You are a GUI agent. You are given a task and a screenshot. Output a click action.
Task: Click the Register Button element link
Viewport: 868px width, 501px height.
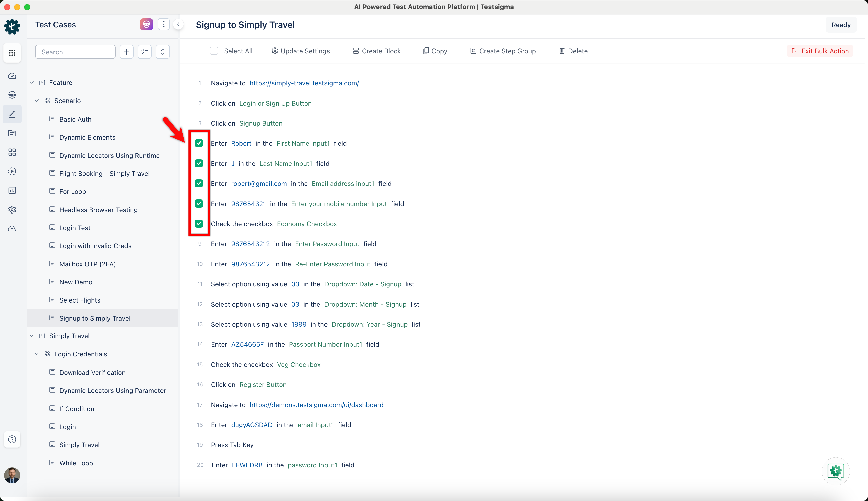(x=263, y=385)
